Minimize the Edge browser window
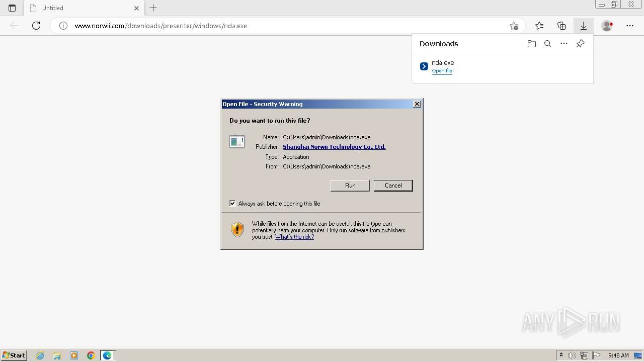Image resolution: width=644 pixels, height=362 pixels. tap(602, 5)
